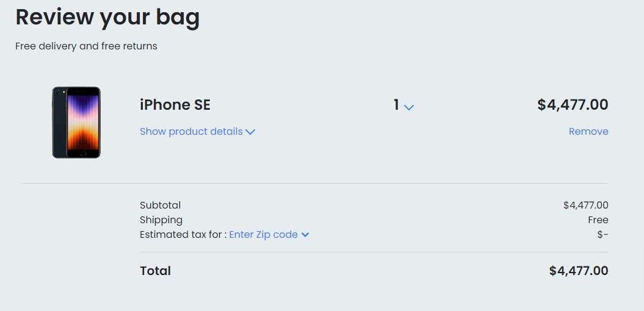
Task: Click the chevron after Enter Zip code
Action: [305, 235]
